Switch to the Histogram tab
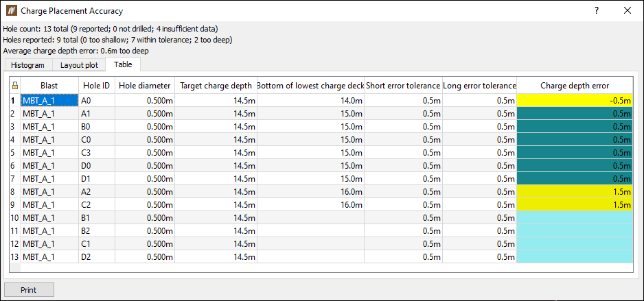This screenshot has height=301, width=644. tap(27, 64)
